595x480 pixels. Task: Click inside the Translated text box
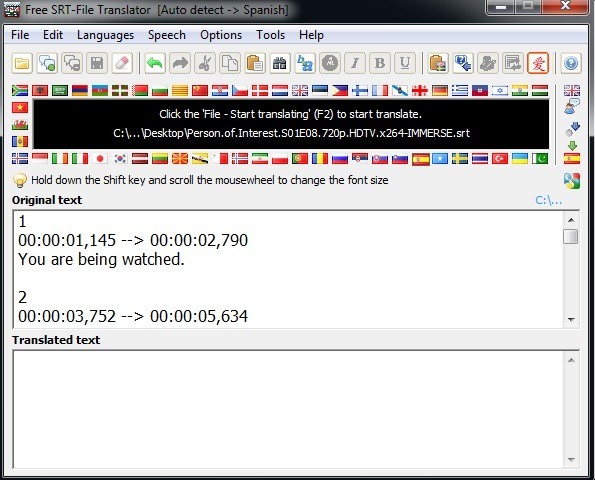(288, 410)
